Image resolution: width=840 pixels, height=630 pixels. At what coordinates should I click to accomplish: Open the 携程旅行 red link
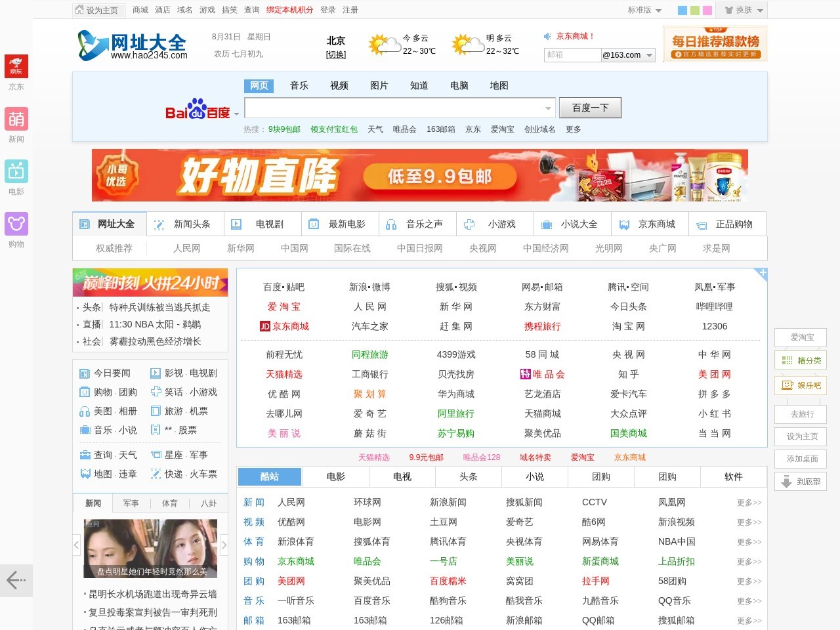click(543, 326)
